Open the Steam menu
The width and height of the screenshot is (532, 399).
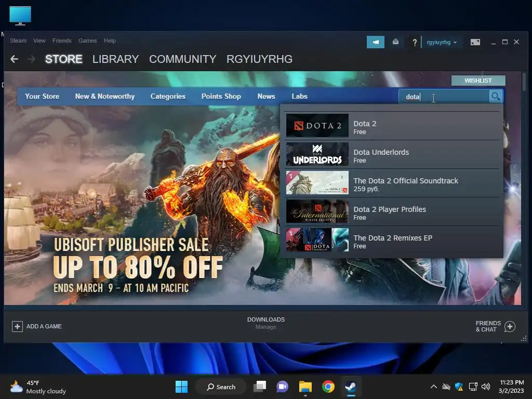click(x=18, y=41)
